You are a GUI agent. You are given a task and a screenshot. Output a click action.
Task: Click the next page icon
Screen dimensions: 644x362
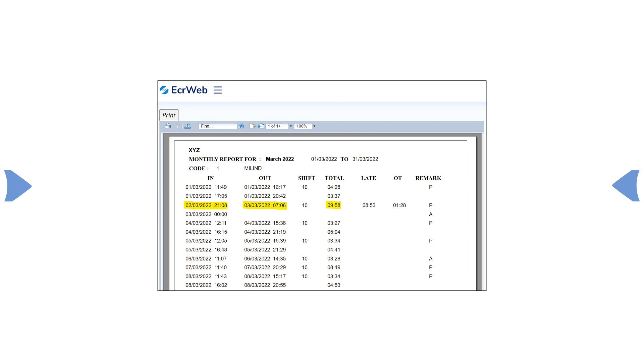[261, 126]
